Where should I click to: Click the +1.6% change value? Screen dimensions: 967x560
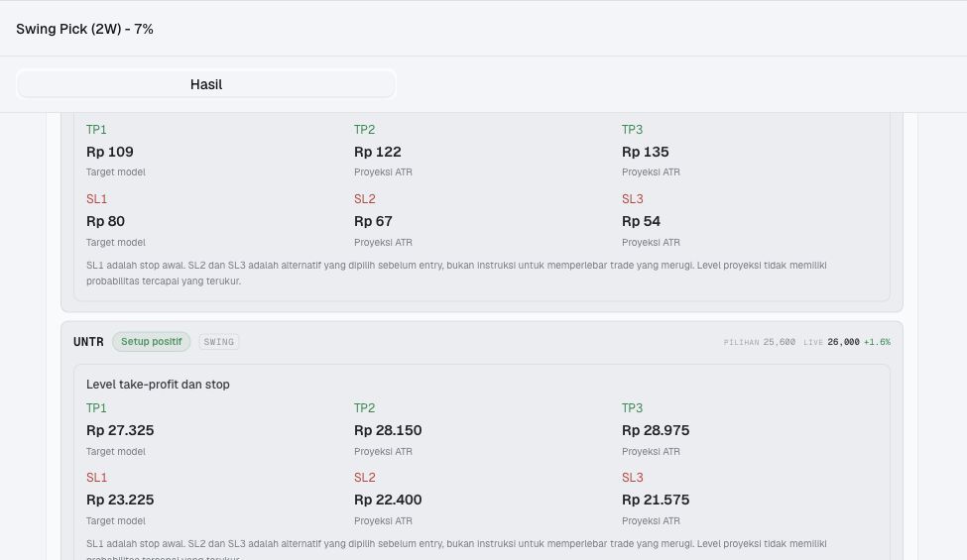(x=877, y=342)
